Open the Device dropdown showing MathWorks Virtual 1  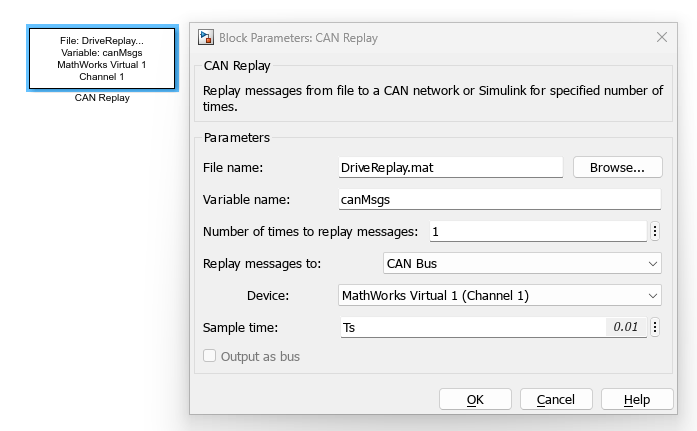[499, 296]
